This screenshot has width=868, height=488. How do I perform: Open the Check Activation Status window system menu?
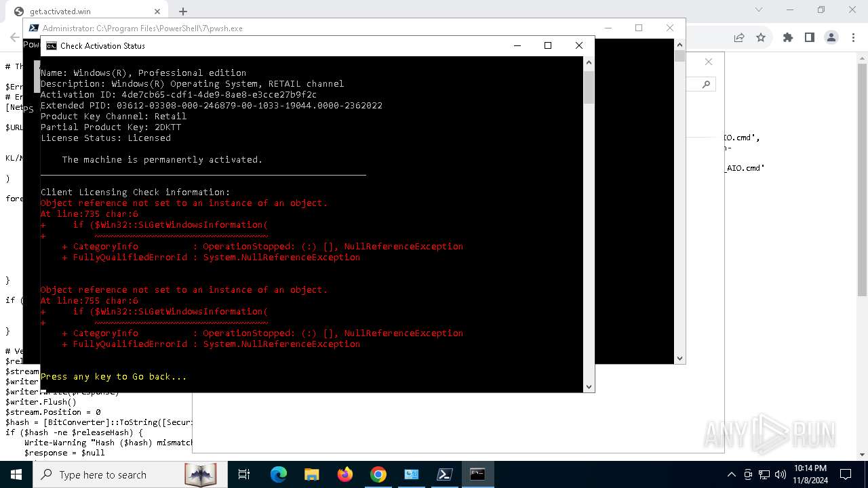pyautogui.click(x=52, y=45)
